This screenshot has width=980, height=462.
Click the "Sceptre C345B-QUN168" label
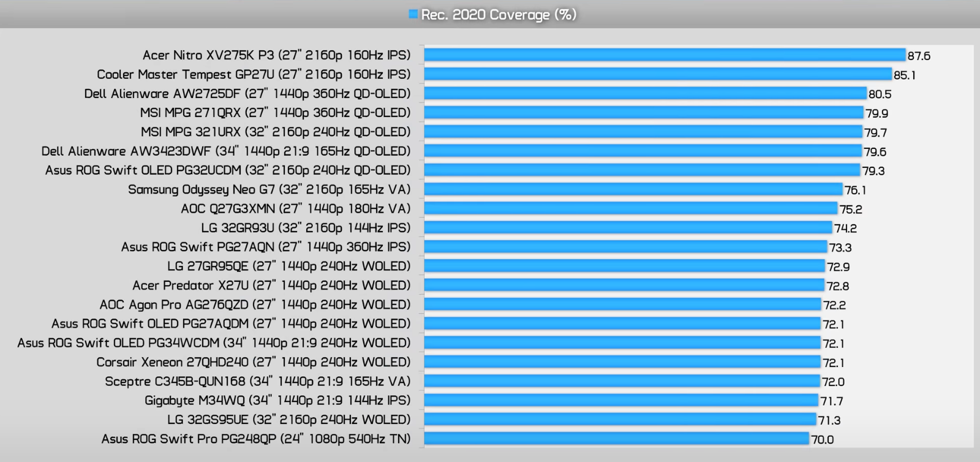tap(257, 381)
